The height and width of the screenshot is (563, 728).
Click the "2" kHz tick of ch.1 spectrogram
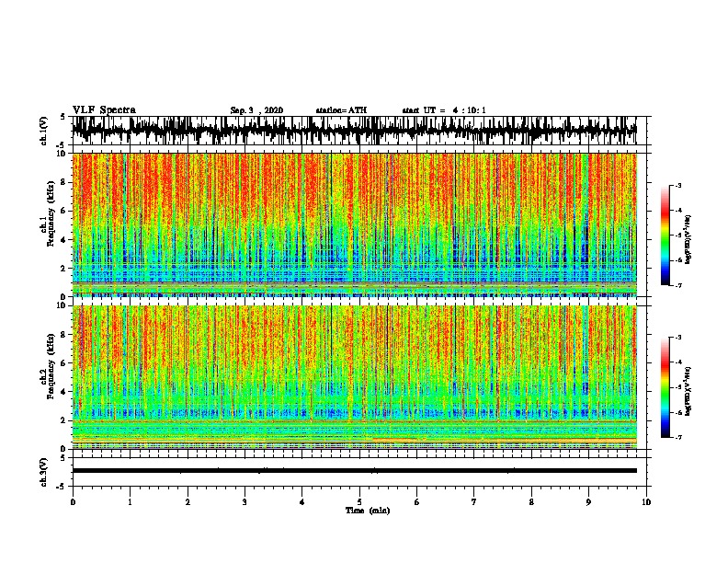point(64,268)
